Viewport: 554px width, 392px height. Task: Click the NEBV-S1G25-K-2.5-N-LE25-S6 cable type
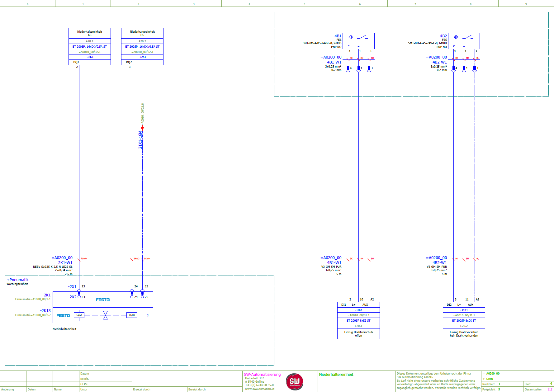click(53, 267)
